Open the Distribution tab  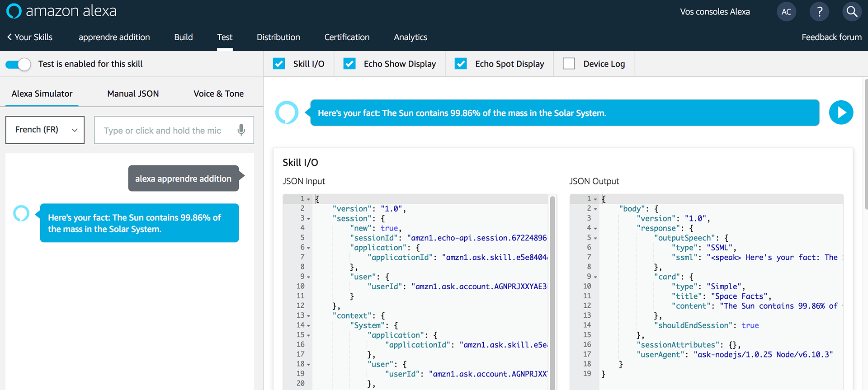tap(278, 37)
